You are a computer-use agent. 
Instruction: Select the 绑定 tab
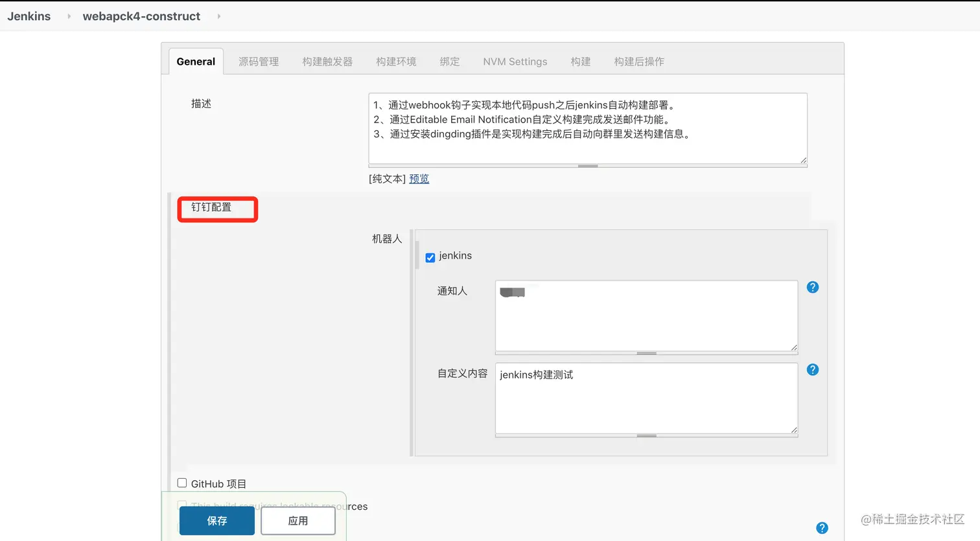tap(450, 62)
